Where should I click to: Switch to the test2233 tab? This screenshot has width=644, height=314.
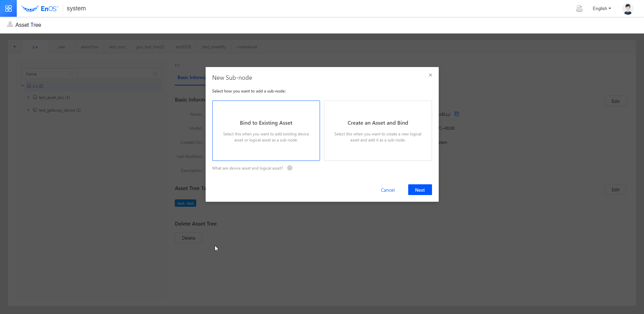pyautogui.click(x=183, y=47)
